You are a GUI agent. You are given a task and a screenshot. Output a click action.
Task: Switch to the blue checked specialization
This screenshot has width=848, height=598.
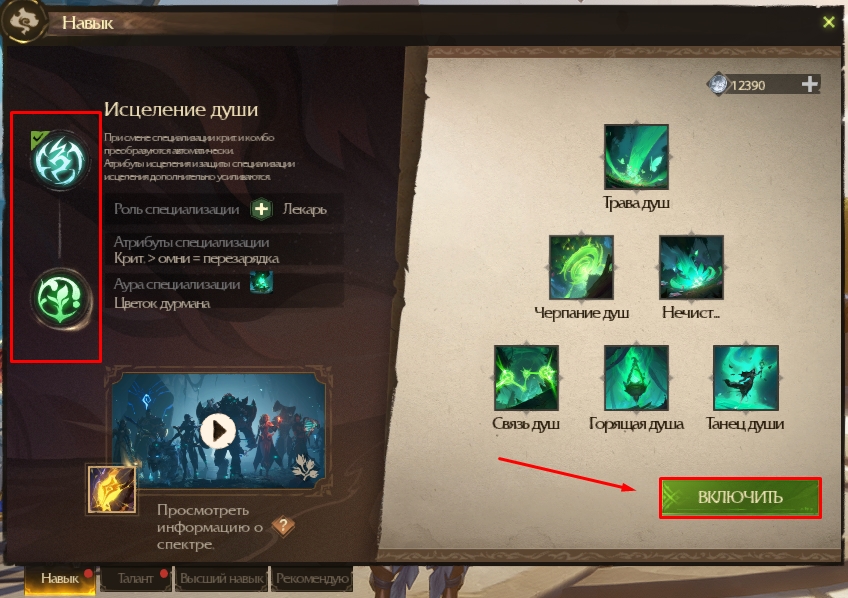(x=59, y=160)
